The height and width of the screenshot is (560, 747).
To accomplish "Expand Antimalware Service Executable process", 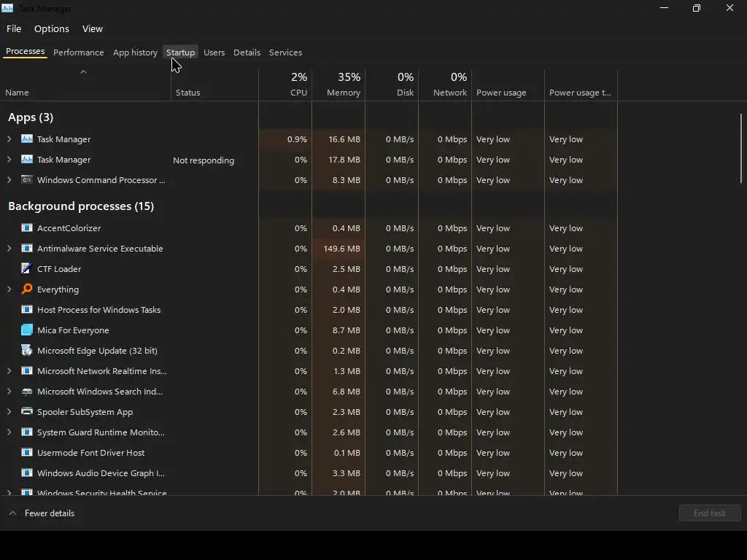I will [9, 249].
